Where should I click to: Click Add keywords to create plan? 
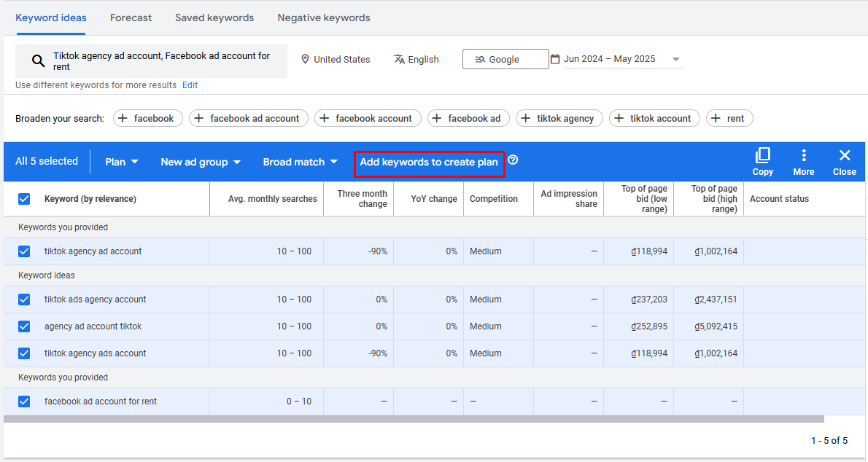pyautogui.click(x=429, y=162)
